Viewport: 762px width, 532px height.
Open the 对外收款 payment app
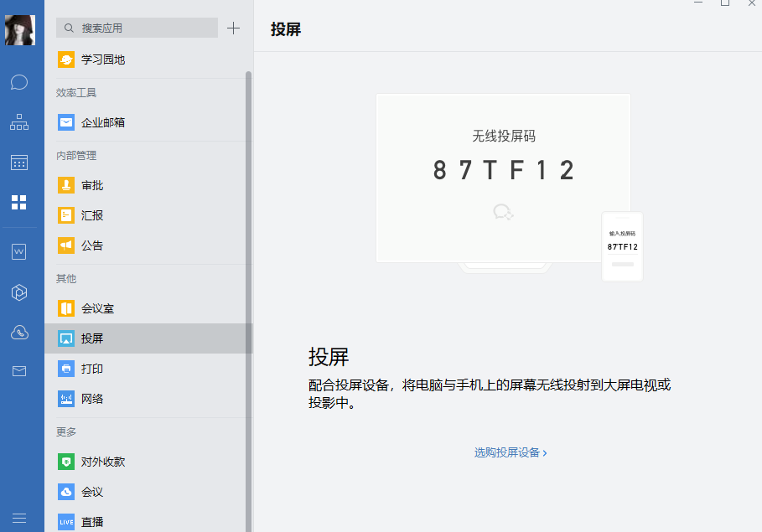click(103, 462)
